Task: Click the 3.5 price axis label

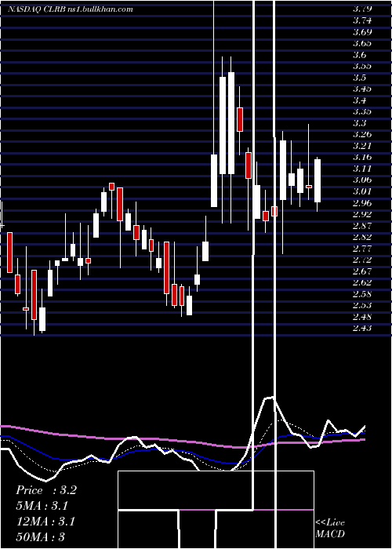Action: pos(359,78)
